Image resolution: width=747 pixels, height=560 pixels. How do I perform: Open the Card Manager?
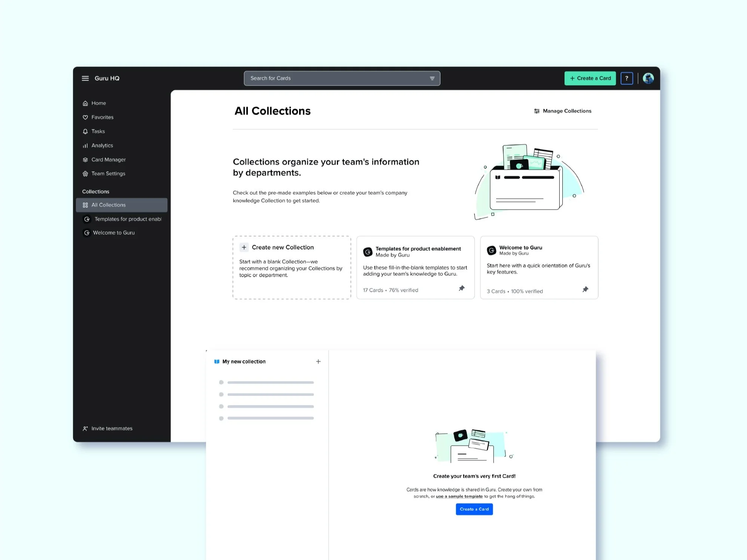(108, 160)
